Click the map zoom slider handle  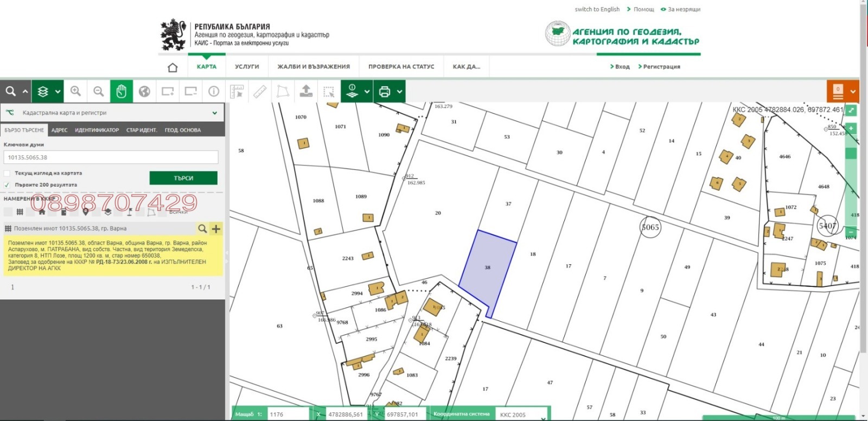point(851,154)
